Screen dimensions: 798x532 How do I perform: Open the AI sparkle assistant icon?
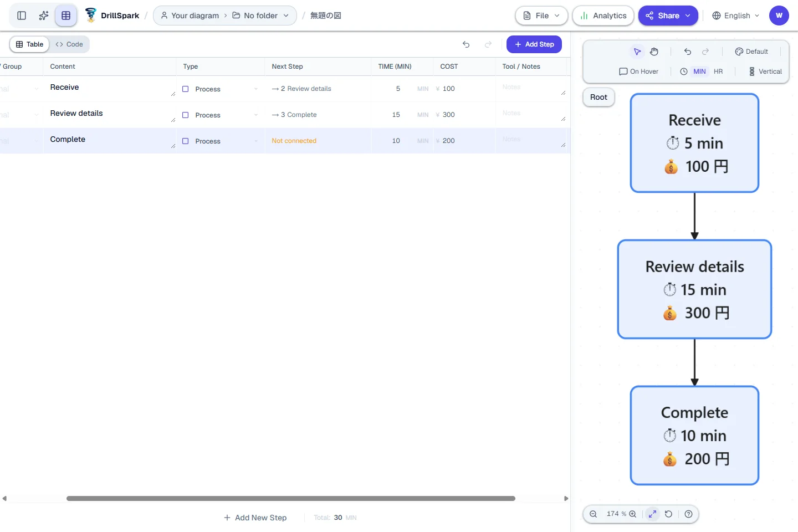point(44,16)
